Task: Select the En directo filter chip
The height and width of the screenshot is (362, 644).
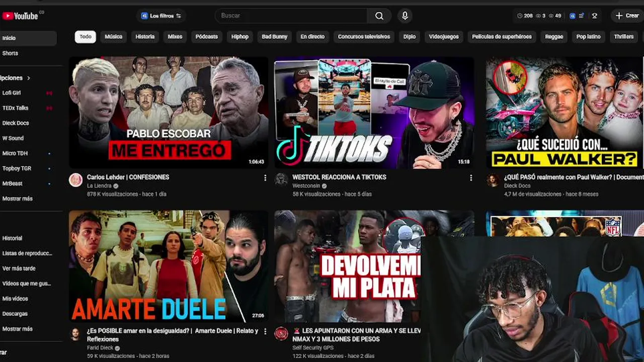Action: click(312, 37)
